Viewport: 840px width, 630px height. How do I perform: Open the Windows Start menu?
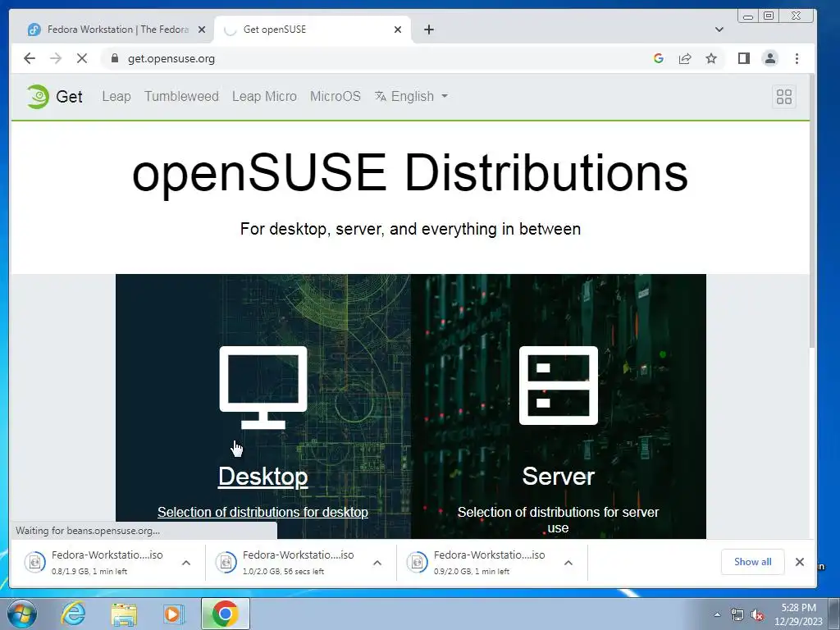click(22, 614)
